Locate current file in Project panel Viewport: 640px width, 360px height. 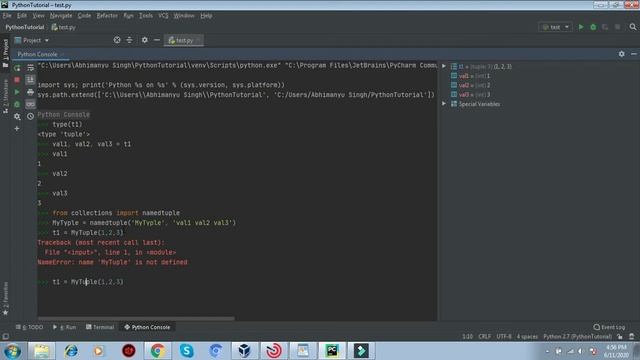(117, 40)
